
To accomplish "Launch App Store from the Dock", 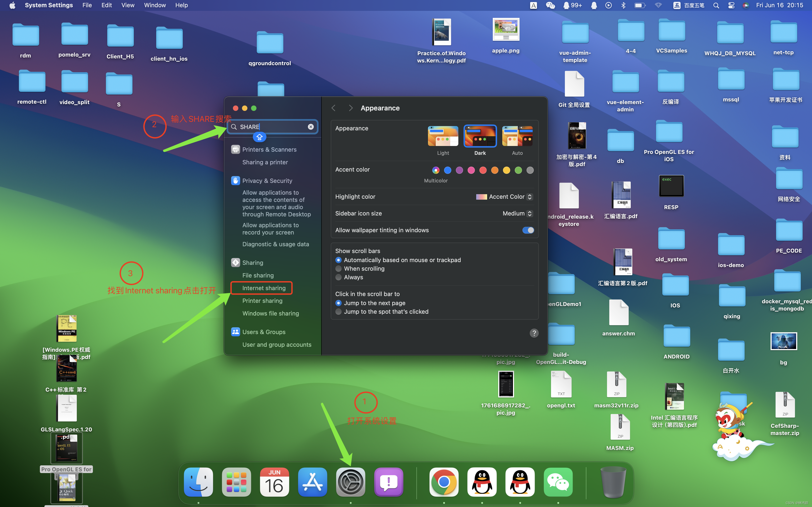I will pyautogui.click(x=312, y=482).
